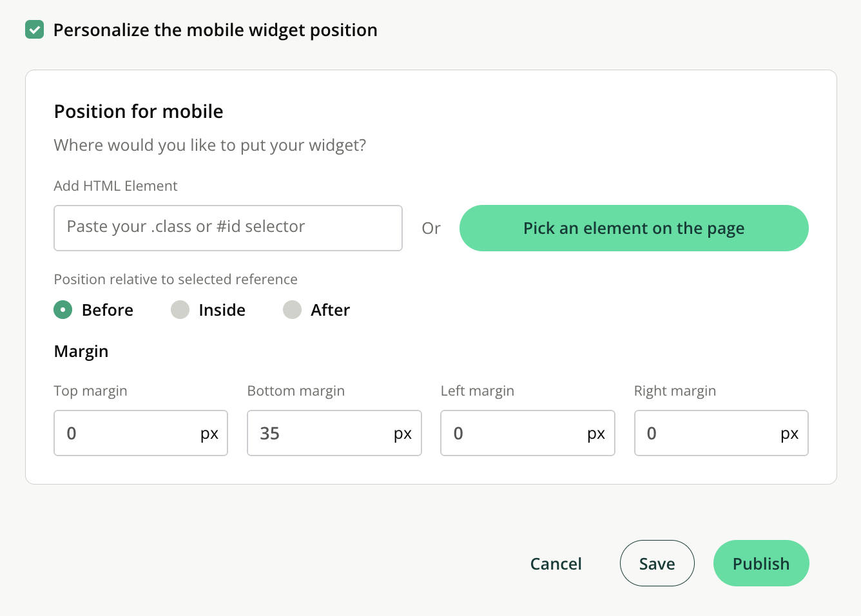Cancel the widget position changes
This screenshot has height=616, width=861.
(556, 564)
